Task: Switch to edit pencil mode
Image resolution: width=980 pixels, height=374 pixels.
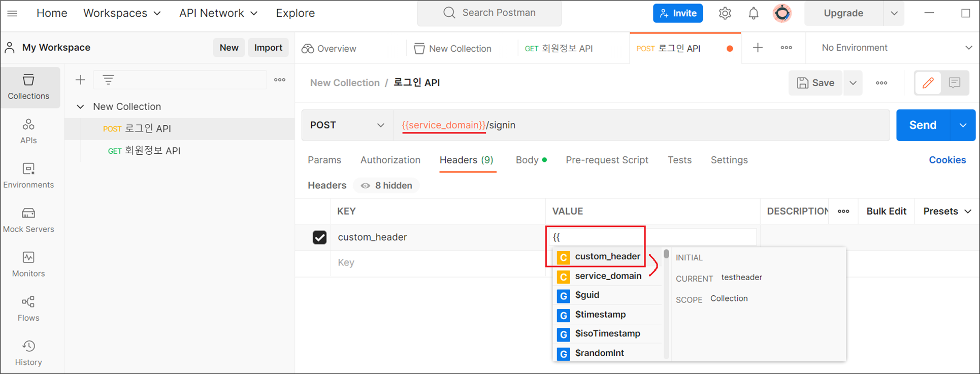Action: point(928,83)
